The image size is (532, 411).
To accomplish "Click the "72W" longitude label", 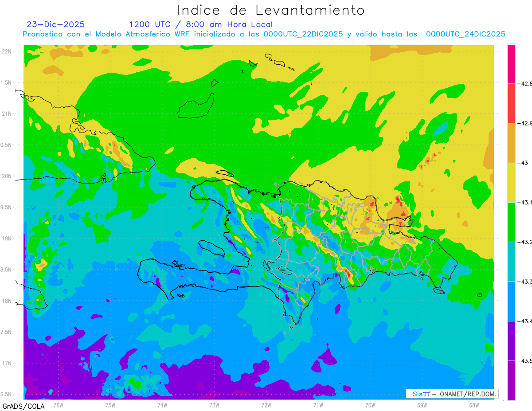I will coord(266,405).
